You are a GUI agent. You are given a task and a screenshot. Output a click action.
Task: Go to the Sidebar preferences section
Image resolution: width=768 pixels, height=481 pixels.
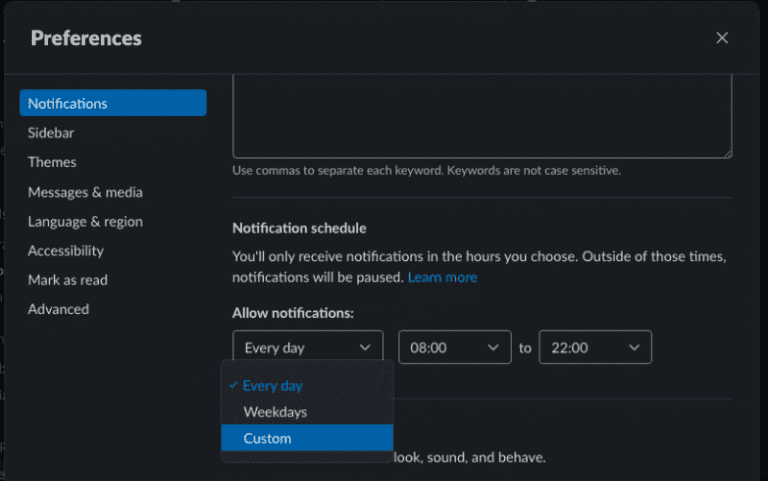pos(51,132)
